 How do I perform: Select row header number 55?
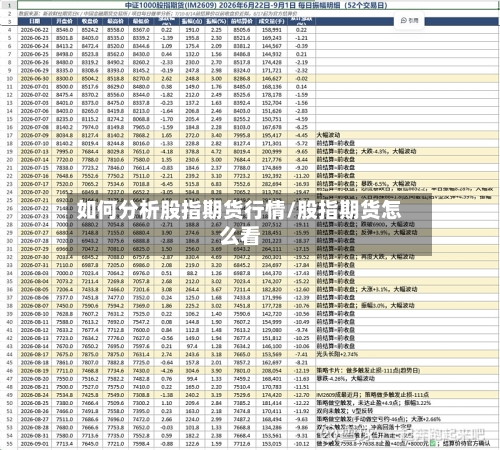tap(9, 444)
